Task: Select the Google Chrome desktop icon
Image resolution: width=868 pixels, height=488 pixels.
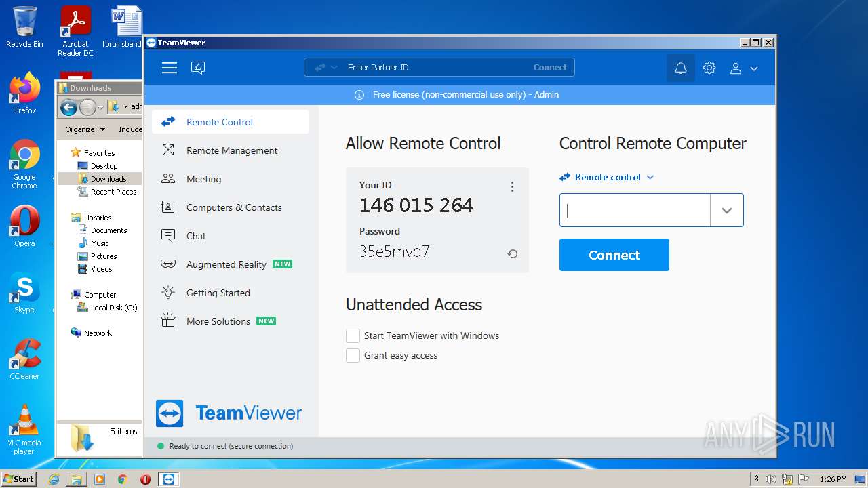Action: 24,165
